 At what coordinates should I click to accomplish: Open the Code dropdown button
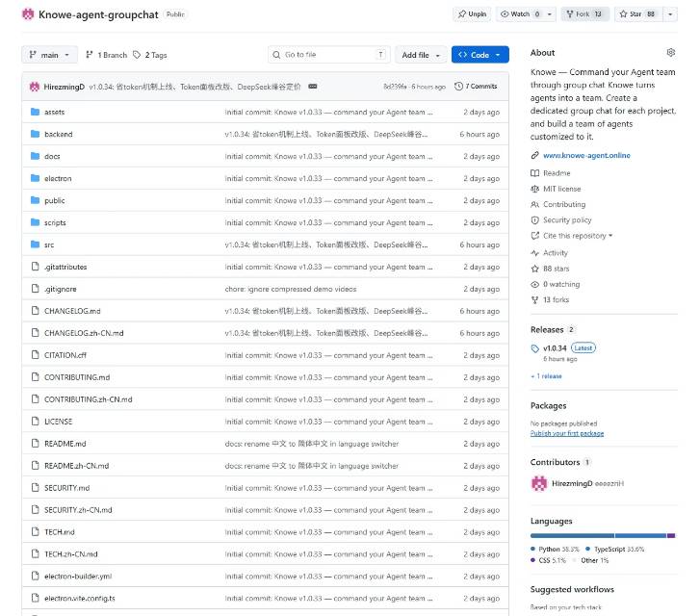pos(480,55)
